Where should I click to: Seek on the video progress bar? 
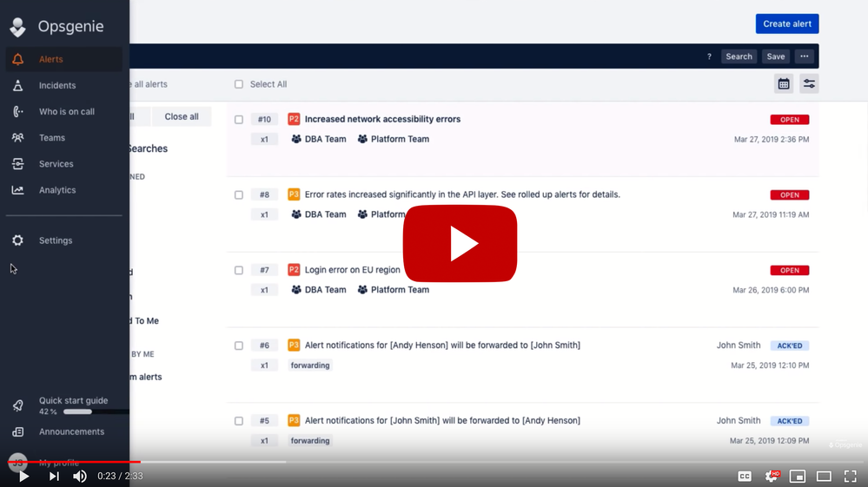pyautogui.click(x=434, y=462)
